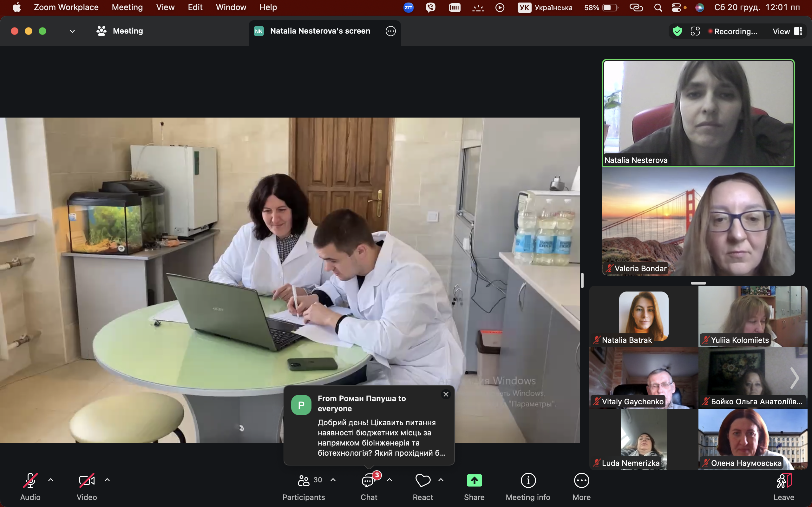Expand the video settings arrow
The height and width of the screenshot is (507, 812).
[x=108, y=480]
